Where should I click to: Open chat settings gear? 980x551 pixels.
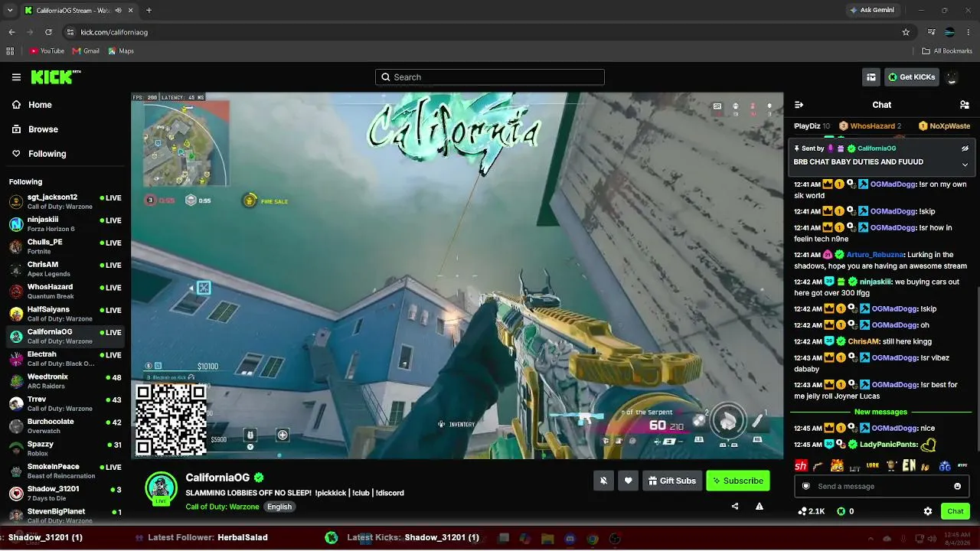pyautogui.click(x=928, y=511)
